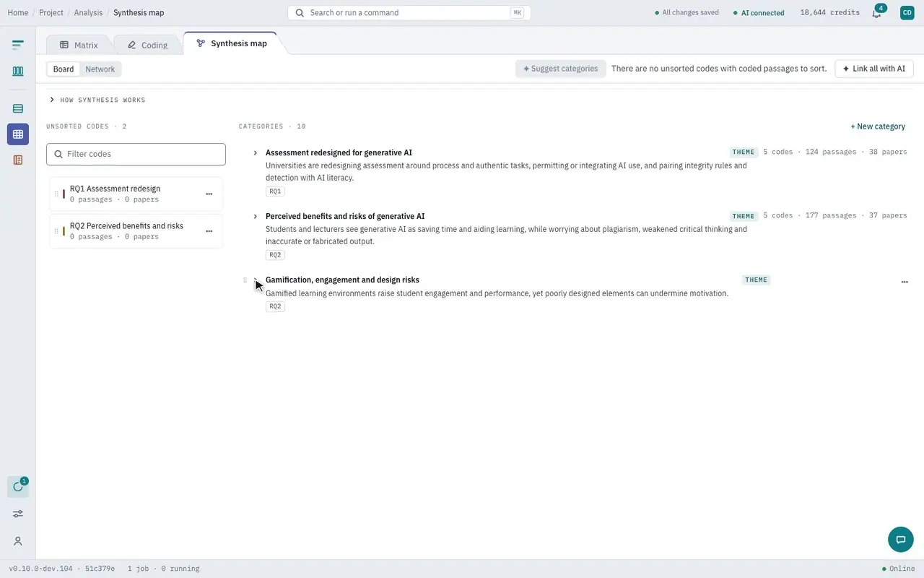Open the notifications bell icon
924x578 pixels.
(x=876, y=13)
